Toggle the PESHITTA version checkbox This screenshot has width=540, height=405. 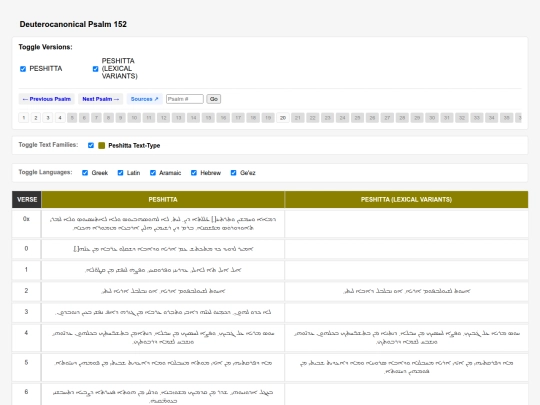click(x=23, y=69)
